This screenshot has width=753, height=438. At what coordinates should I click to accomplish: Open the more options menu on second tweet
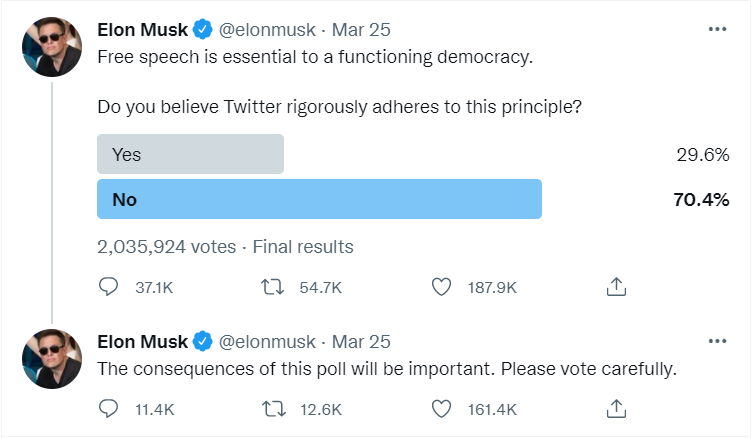(x=717, y=341)
